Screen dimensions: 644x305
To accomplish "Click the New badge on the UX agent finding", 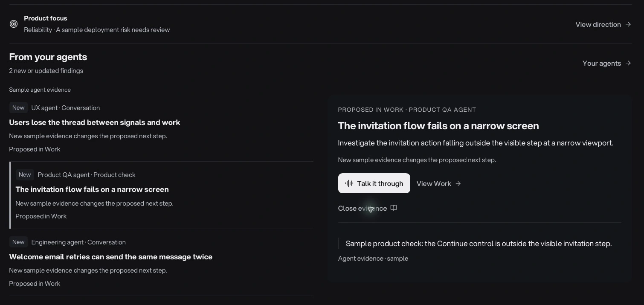I will coord(18,107).
